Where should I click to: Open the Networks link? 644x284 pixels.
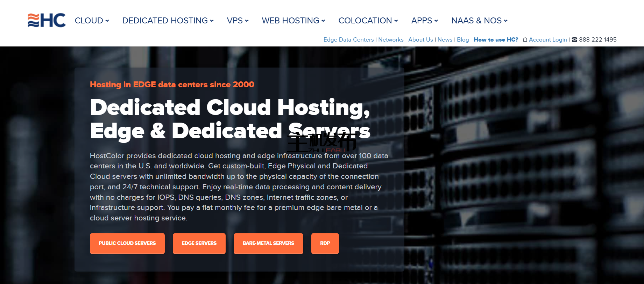[x=391, y=40]
